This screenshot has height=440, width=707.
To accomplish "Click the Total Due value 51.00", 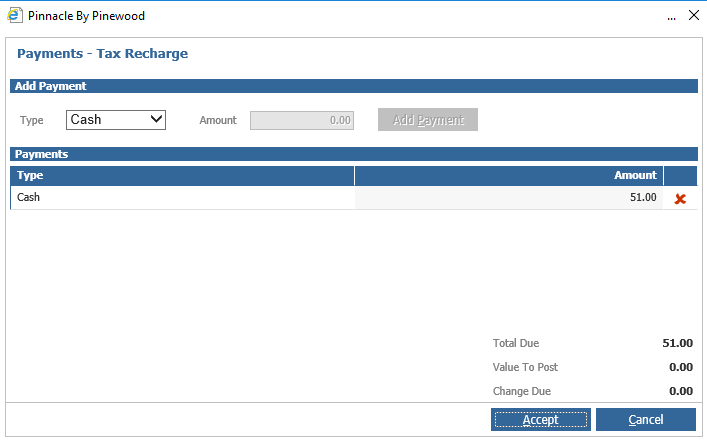I will pyautogui.click(x=677, y=343).
